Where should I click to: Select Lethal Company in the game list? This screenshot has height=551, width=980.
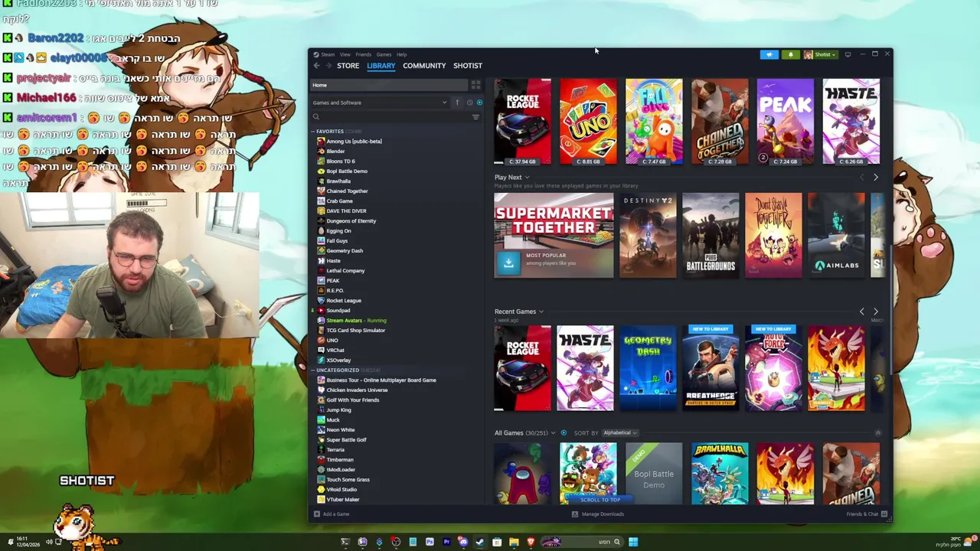(x=345, y=271)
